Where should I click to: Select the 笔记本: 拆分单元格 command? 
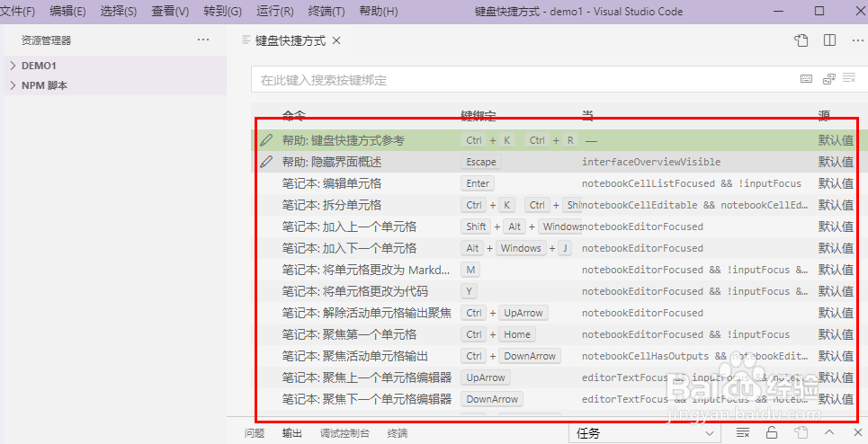[x=332, y=205]
